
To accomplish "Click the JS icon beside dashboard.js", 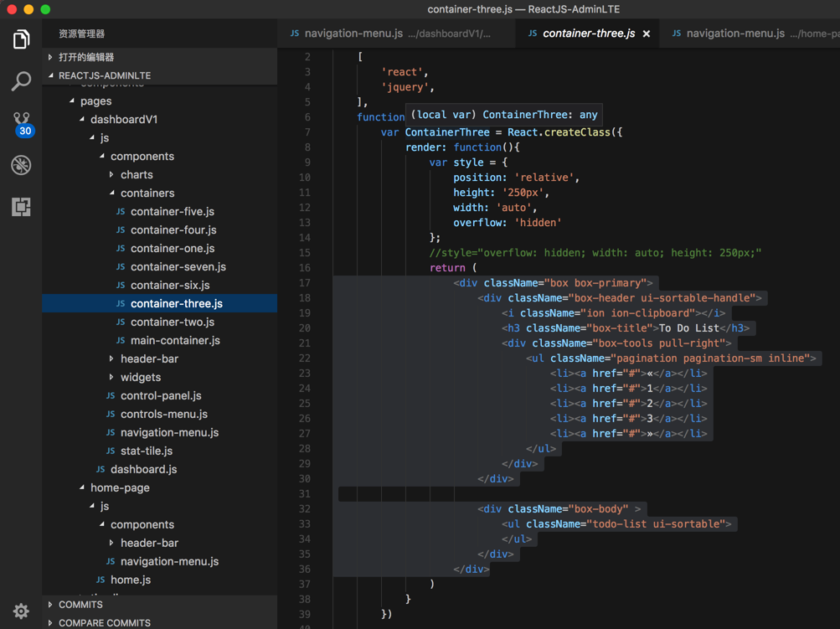I will [x=100, y=470].
